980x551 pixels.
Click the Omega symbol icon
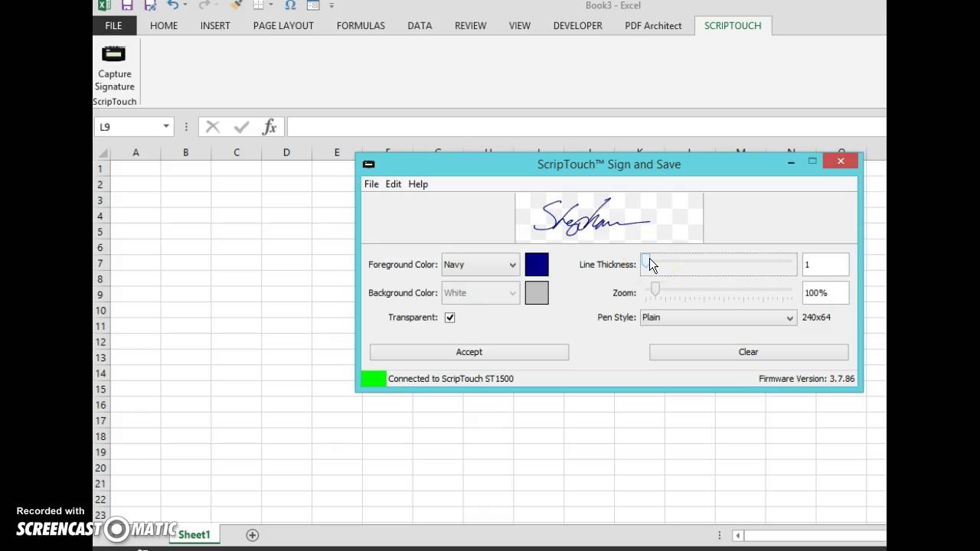point(290,5)
